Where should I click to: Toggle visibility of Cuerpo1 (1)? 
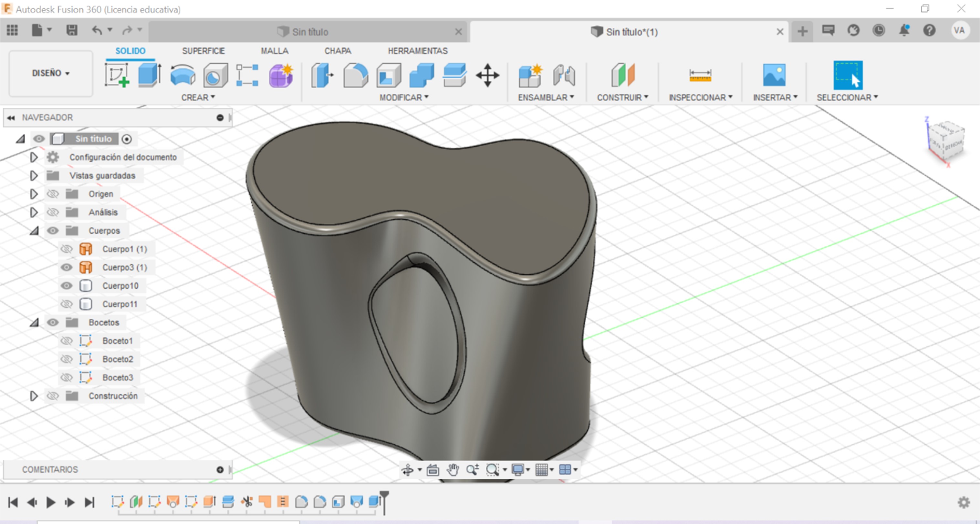click(67, 249)
